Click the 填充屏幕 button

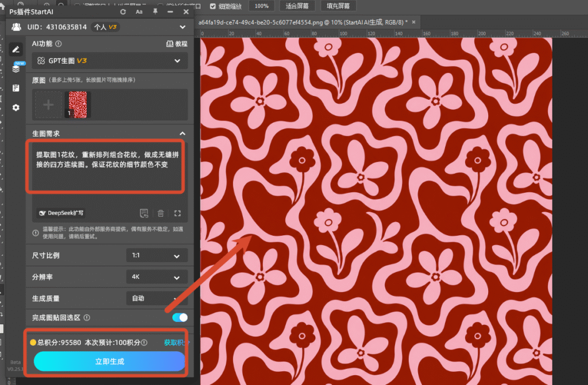click(338, 6)
